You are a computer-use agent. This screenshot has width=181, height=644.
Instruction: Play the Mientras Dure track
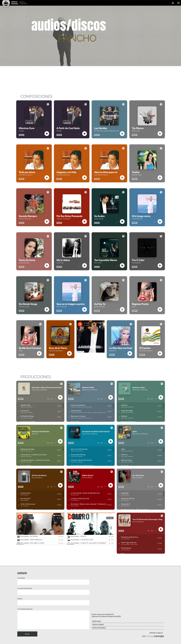coord(47,134)
